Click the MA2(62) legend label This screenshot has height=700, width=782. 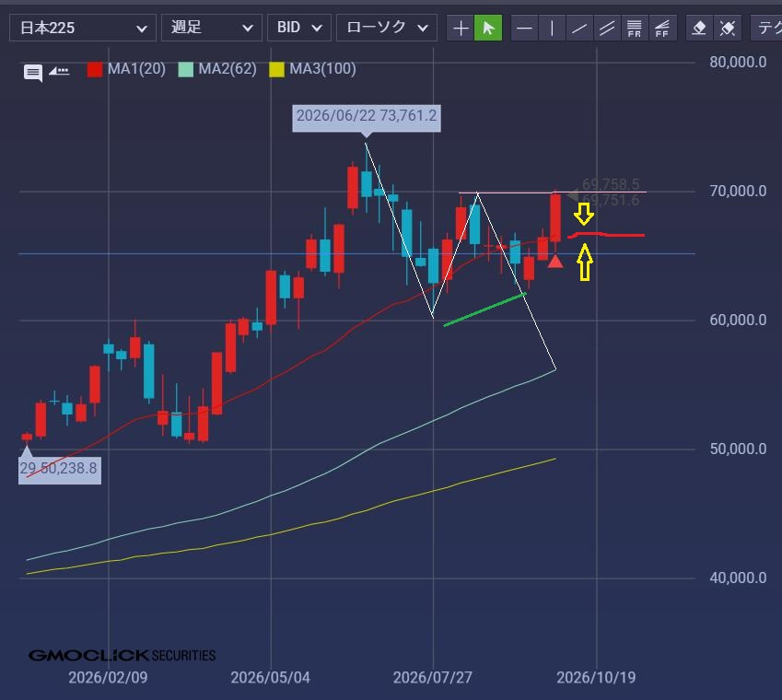point(228,69)
